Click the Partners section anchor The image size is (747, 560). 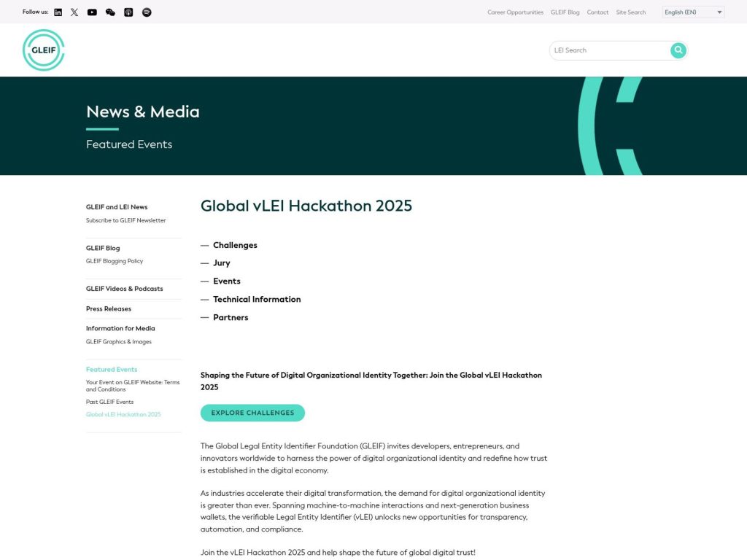[231, 317]
